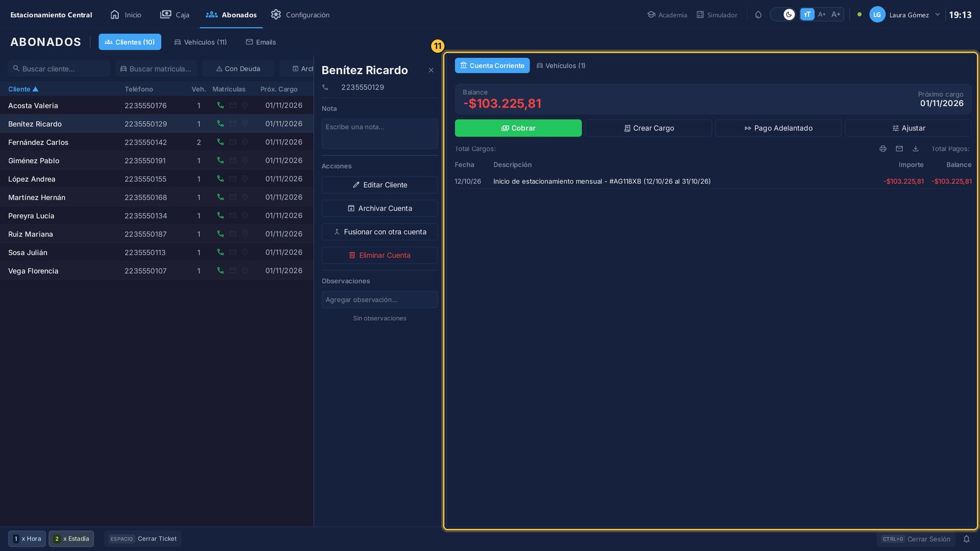980x551 pixels.
Task: Click Fusionar con otra cuenta
Action: click(x=380, y=232)
